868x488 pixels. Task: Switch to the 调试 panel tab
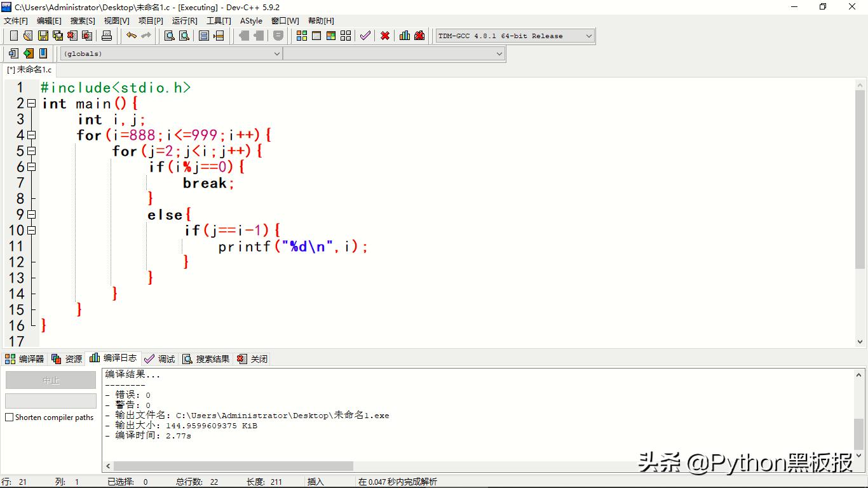159,358
